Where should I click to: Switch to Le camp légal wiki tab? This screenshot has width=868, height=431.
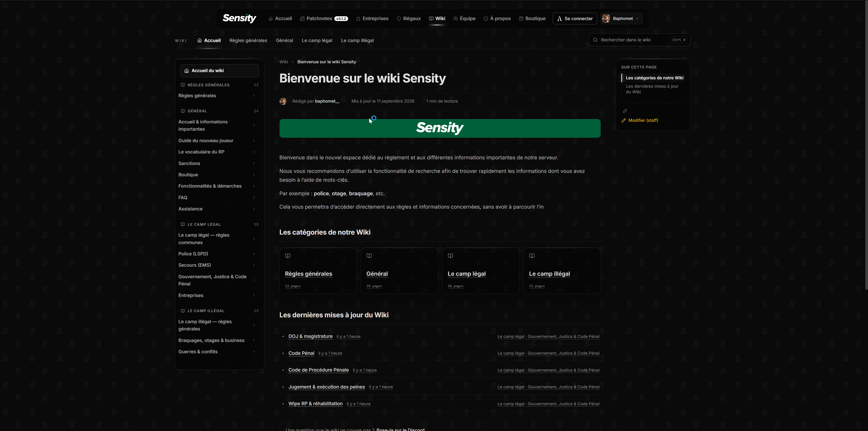click(317, 40)
